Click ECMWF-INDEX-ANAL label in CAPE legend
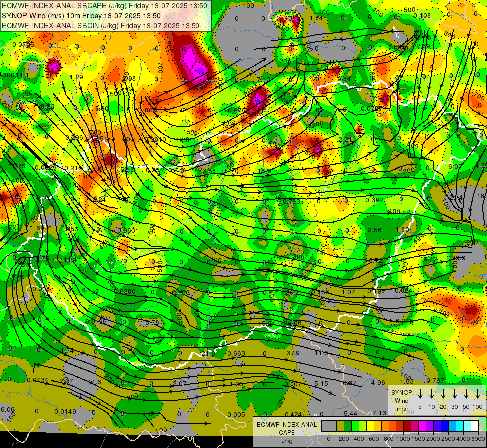 287,425
